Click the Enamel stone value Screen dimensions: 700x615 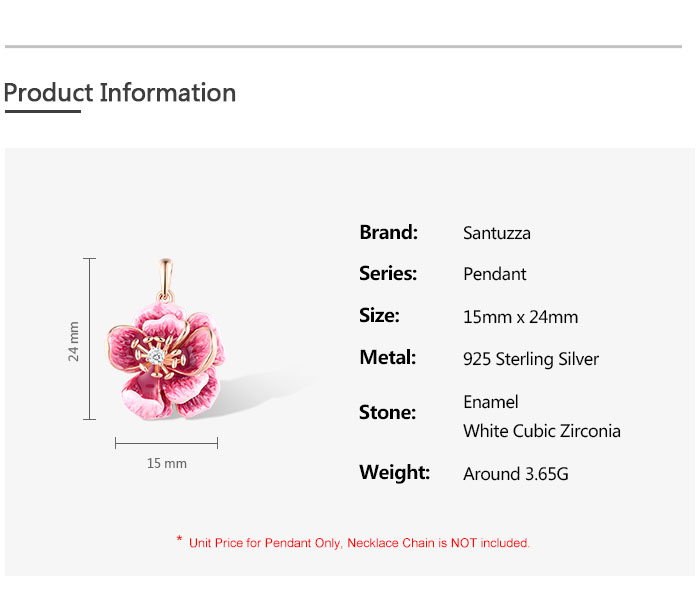[491, 402]
